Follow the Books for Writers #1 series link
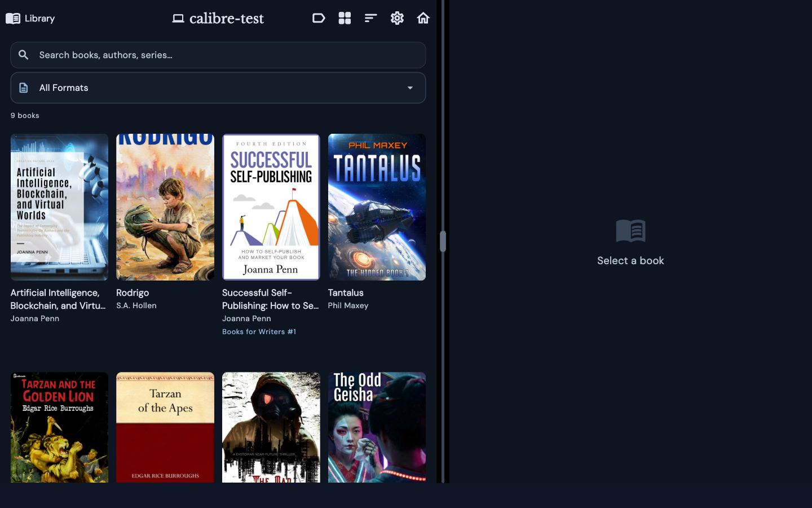The image size is (812, 508). (x=259, y=332)
